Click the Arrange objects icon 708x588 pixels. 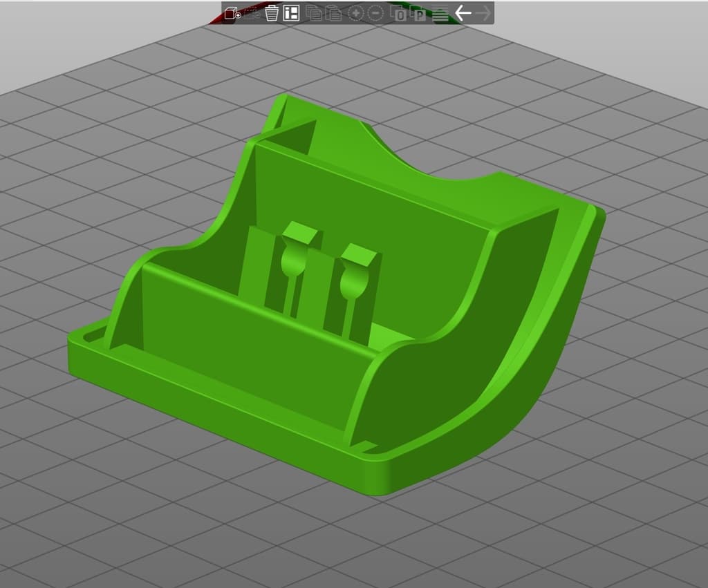(291, 14)
